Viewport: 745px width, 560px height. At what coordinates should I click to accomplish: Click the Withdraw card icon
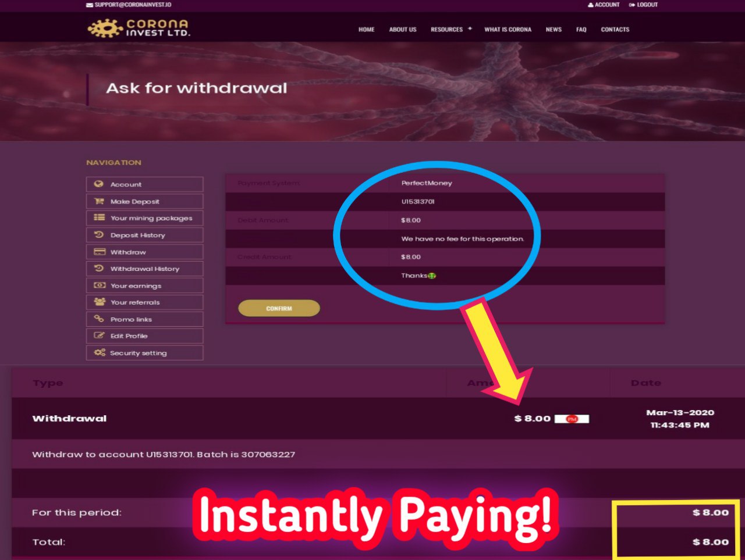pos(99,252)
